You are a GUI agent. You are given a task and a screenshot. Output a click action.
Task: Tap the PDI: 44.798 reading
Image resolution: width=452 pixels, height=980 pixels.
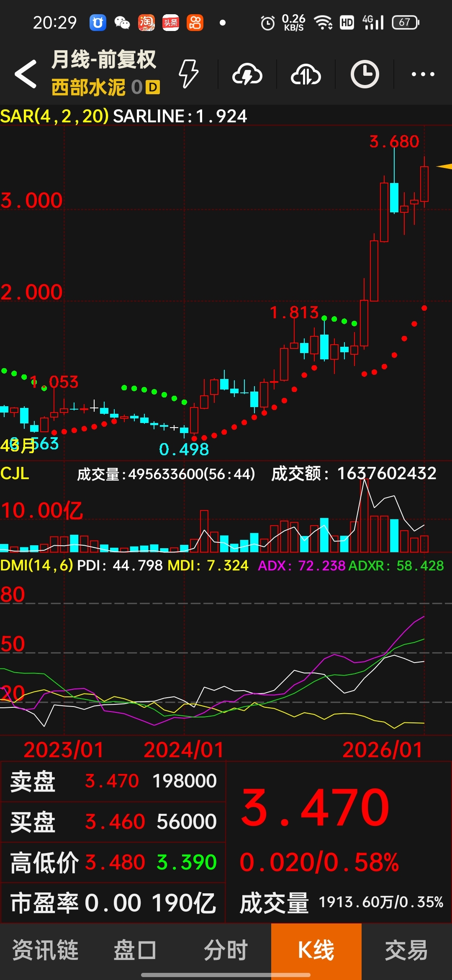pos(120,566)
